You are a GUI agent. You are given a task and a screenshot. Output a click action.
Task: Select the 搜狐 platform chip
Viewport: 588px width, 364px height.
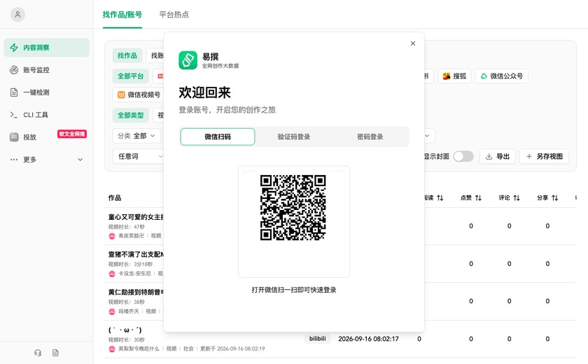[x=454, y=76]
